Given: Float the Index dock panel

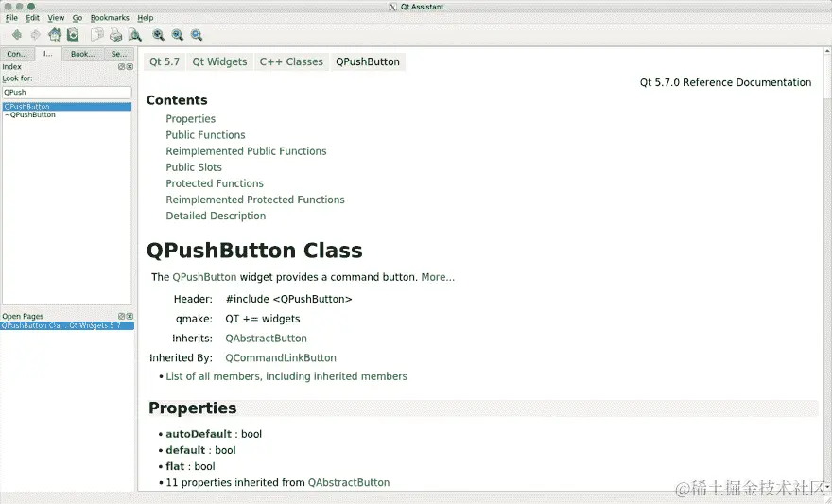Looking at the screenshot, I should [x=122, y=67].
